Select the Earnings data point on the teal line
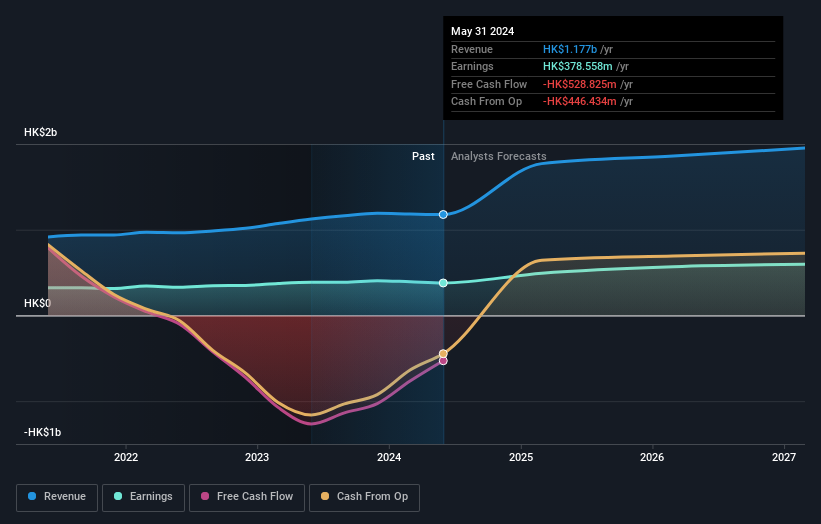821x524 pixels. tap(443, 283)
